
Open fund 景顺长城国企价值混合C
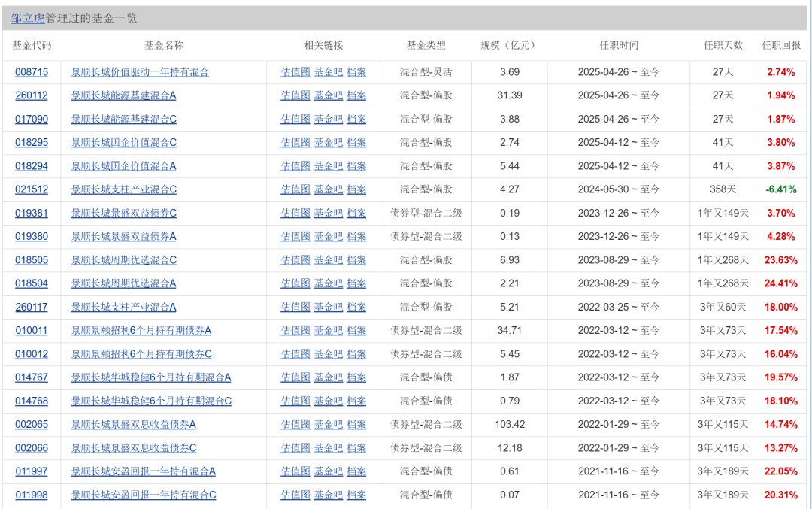[124, 142]
